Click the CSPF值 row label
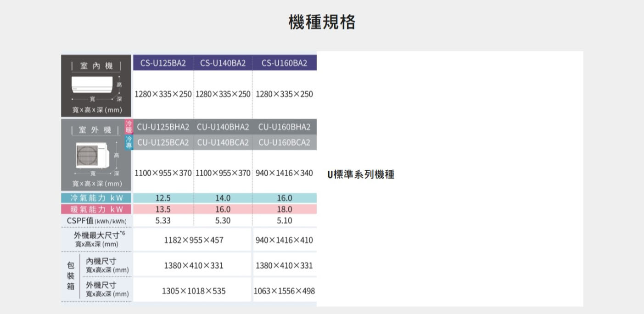Viewport: 644px width, 314px height. click(96, 221)
